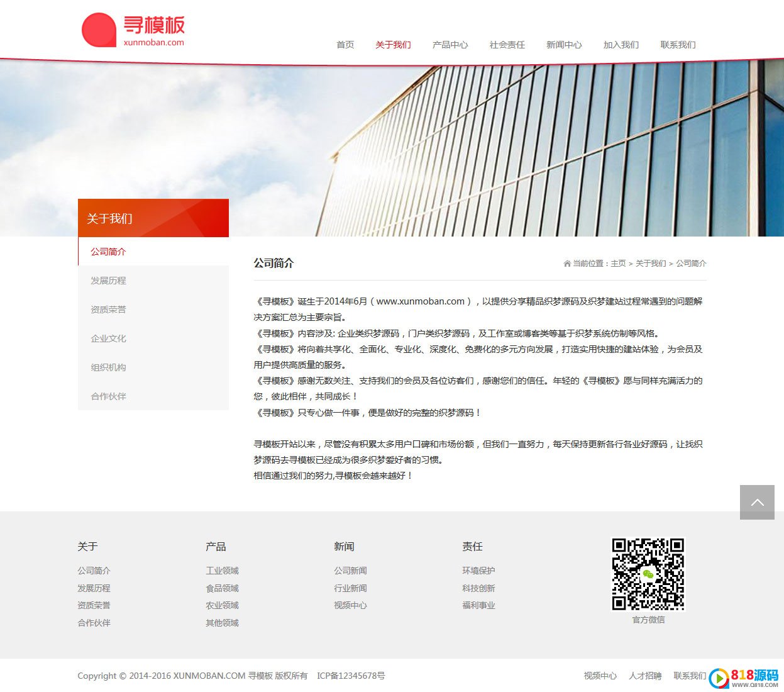Open the 环境保护 footer link
Screen dimensions: 784x692
pyautogui.click(x=479, y=571)
